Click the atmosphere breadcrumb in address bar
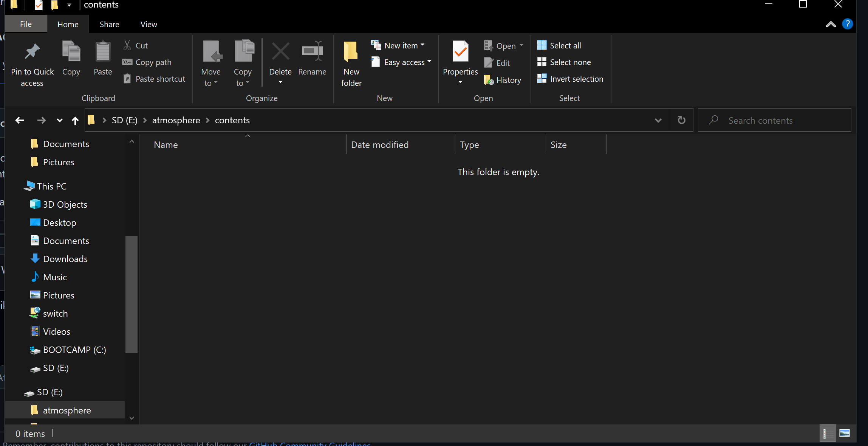This screenshot has height=446, width=868. (176, 120)
